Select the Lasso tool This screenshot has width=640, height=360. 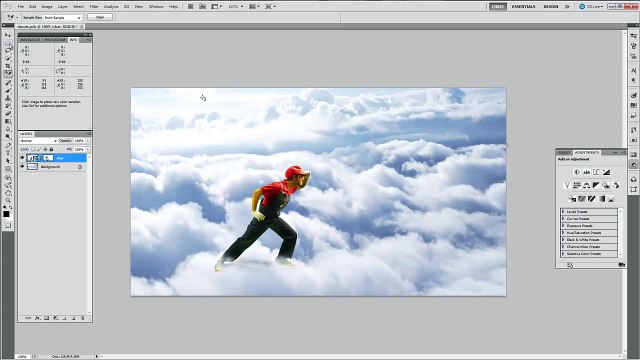(x=8, y=50)
